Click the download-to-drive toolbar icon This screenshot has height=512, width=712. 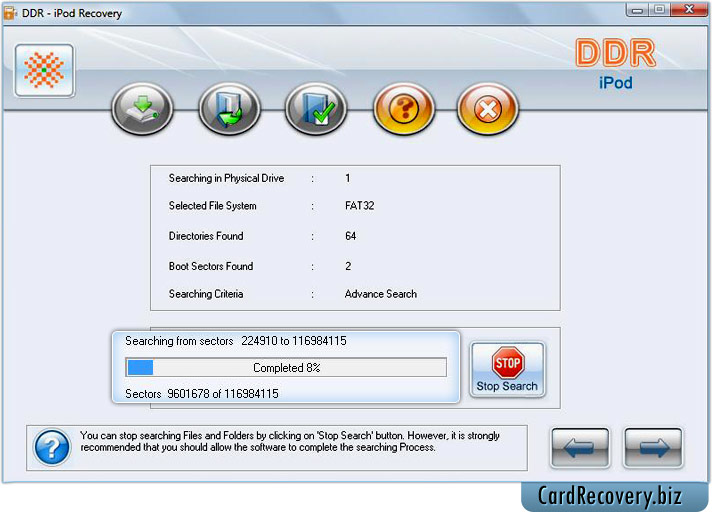pyautogui.click(x=143, y=108)
